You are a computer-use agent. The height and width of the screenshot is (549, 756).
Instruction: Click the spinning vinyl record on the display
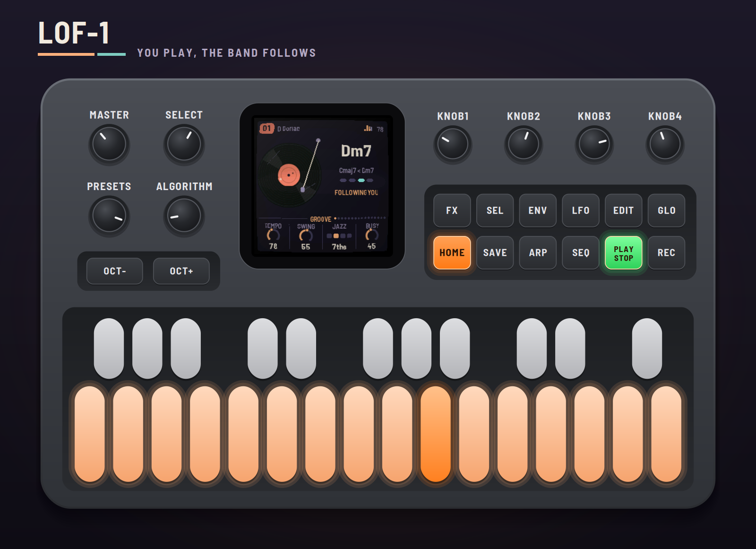[x=289, y=175]
